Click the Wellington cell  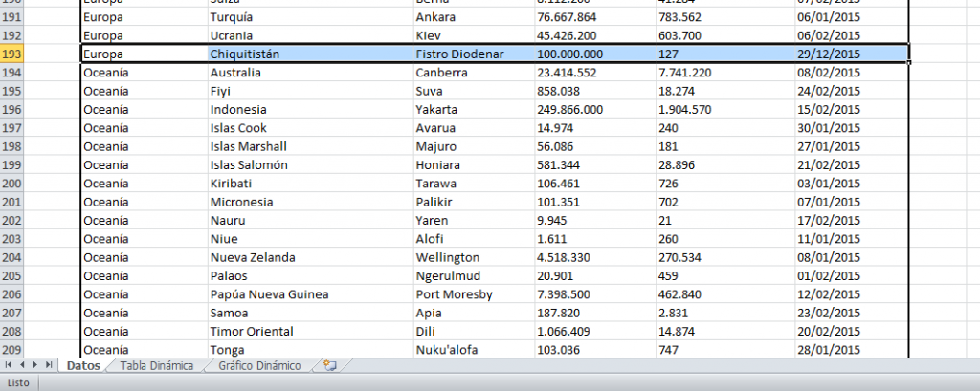coord(474,257)
